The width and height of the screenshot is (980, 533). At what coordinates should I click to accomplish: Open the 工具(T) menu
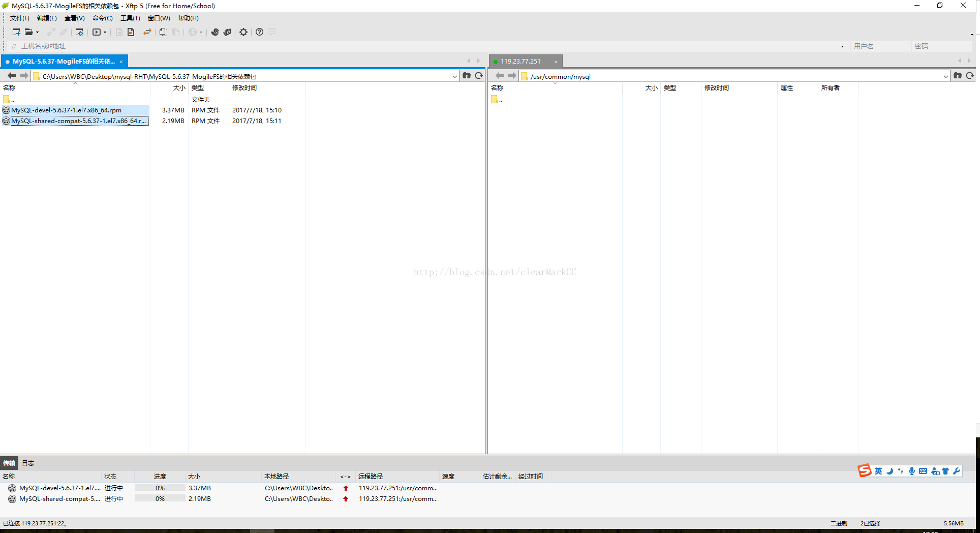[130, 18]
